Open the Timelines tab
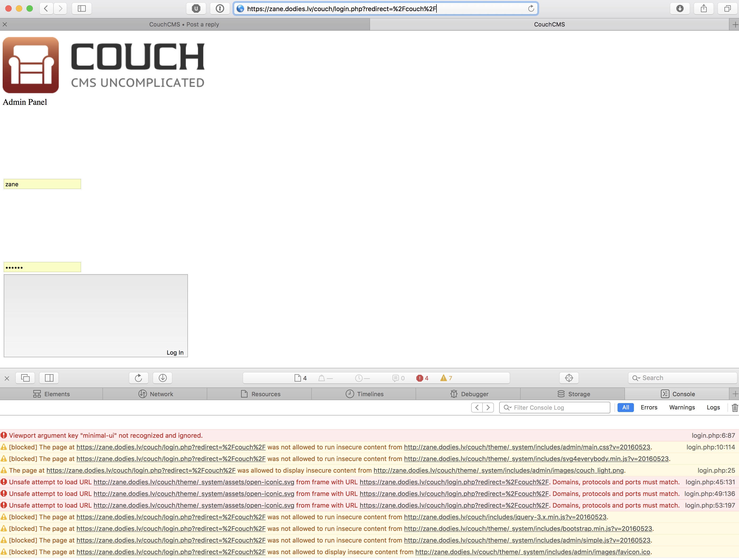 [x=364, y=394]
